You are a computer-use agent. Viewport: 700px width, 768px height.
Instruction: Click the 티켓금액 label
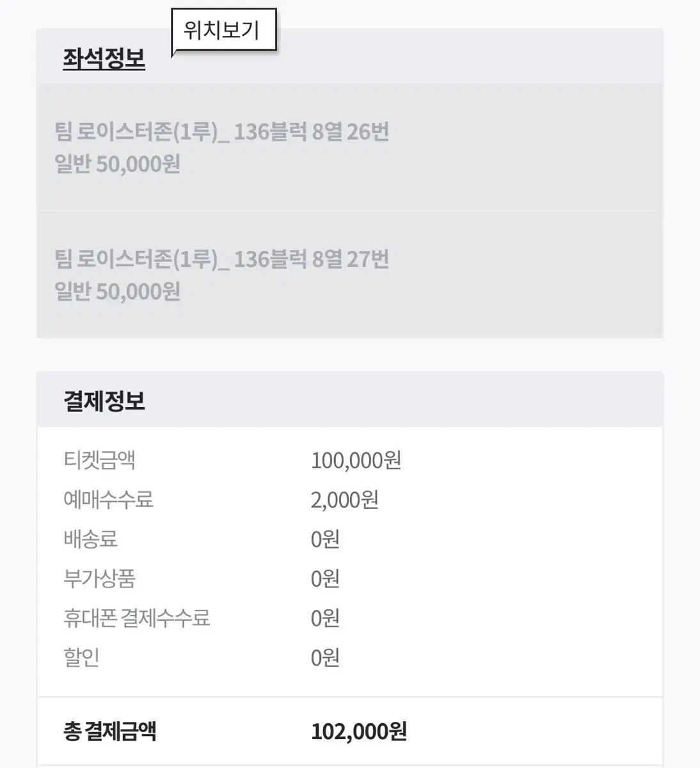(x=99, y=460)
